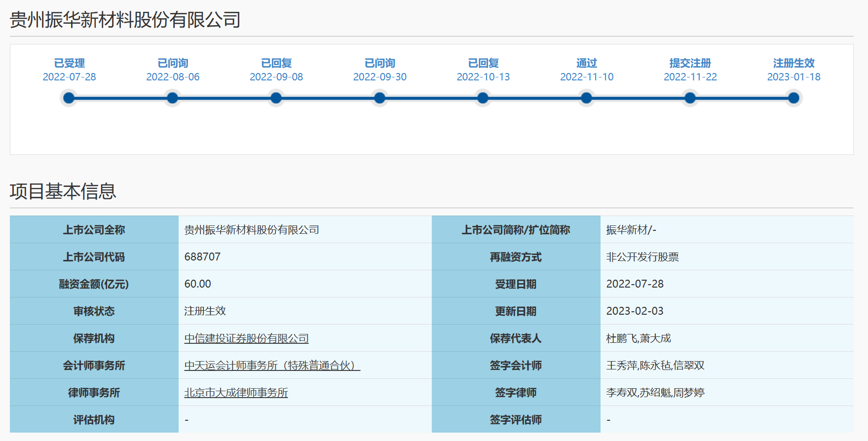Click the page title 贵州振华新材料股份有限公司
This screenshot has height=441, width=868.
click(x=125, y=20)
